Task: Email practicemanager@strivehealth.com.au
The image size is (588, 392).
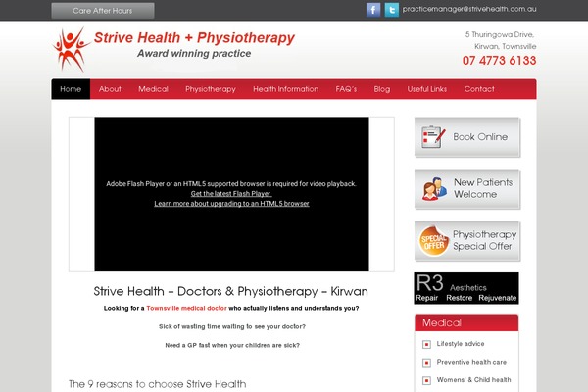Action: point(469,9)
